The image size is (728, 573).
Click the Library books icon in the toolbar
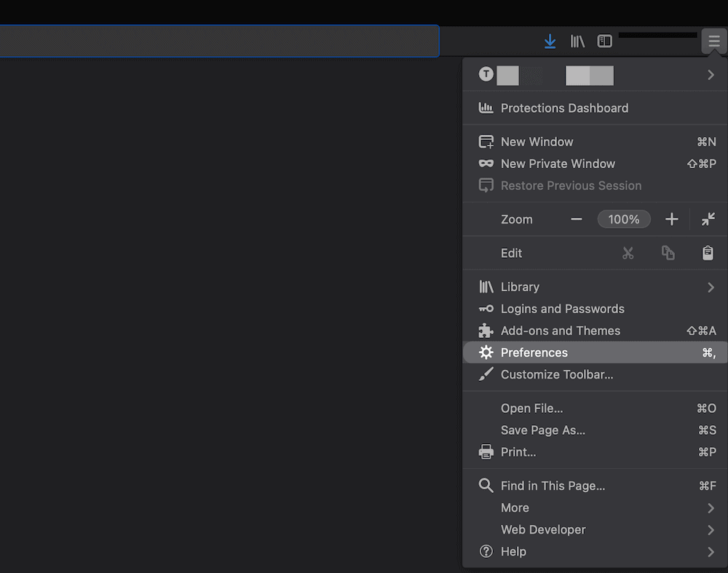[x=577, y=41]
